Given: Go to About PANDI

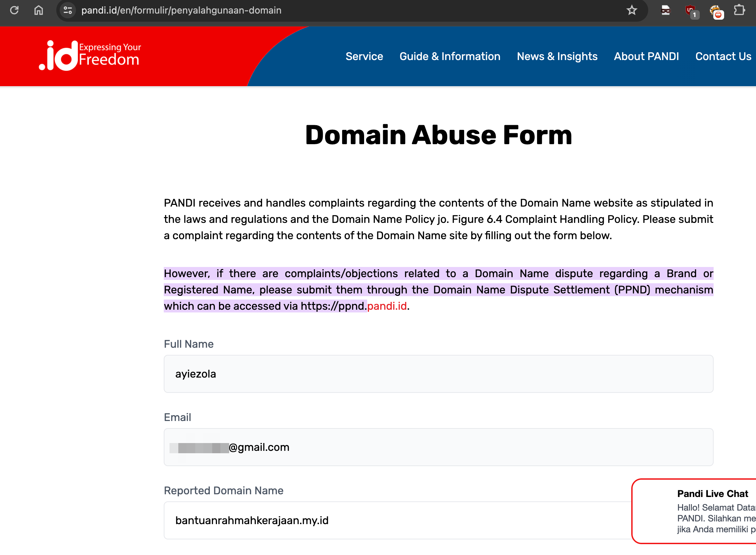Looking at the screenshot, I should coord(646,56).
